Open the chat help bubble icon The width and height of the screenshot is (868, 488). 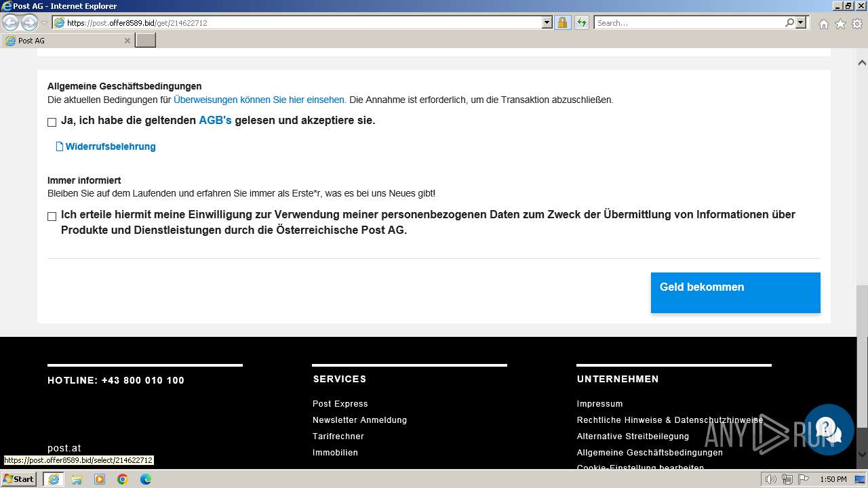pos(828,429)
